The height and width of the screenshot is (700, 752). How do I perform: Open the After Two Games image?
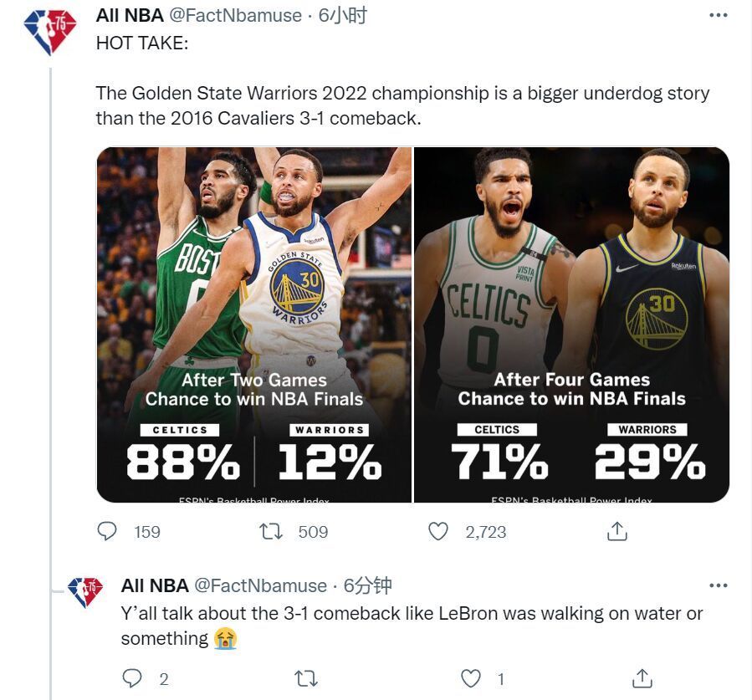pos(253,324)
